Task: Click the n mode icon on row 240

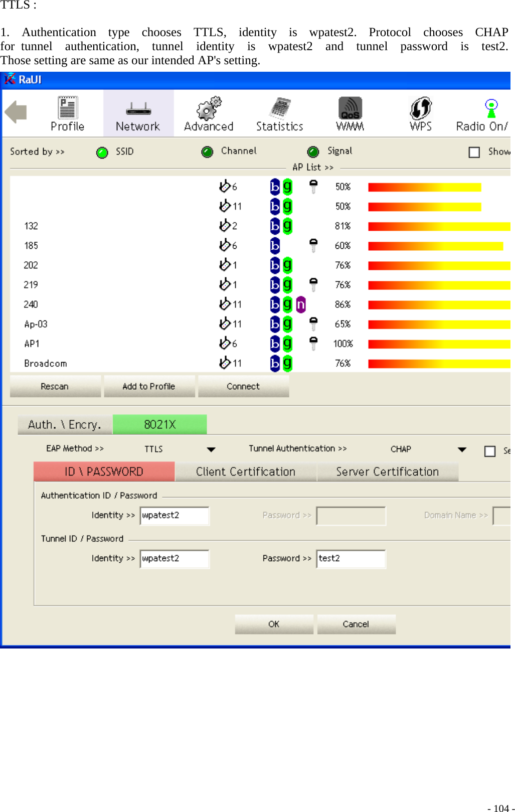Action: 300,304
